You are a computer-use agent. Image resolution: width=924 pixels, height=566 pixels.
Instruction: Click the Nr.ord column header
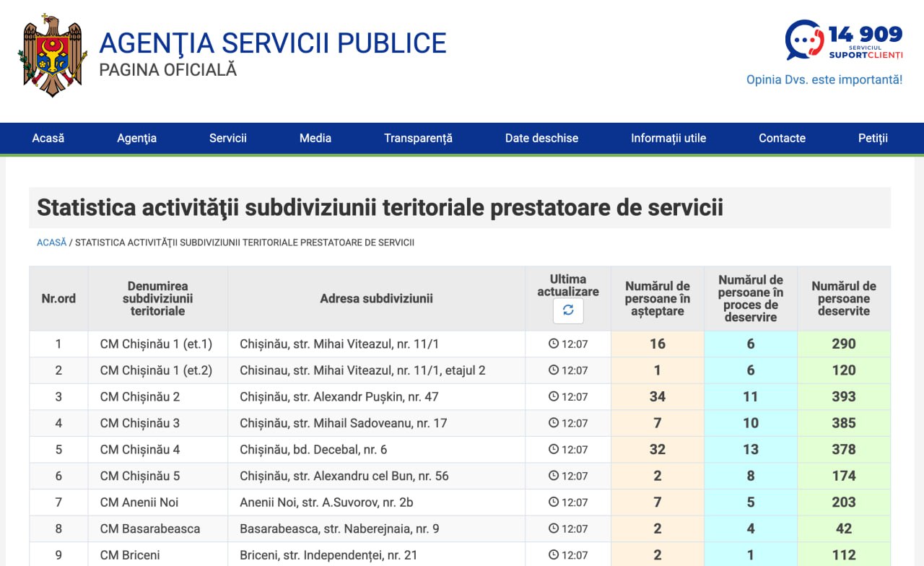click(58, 298)
